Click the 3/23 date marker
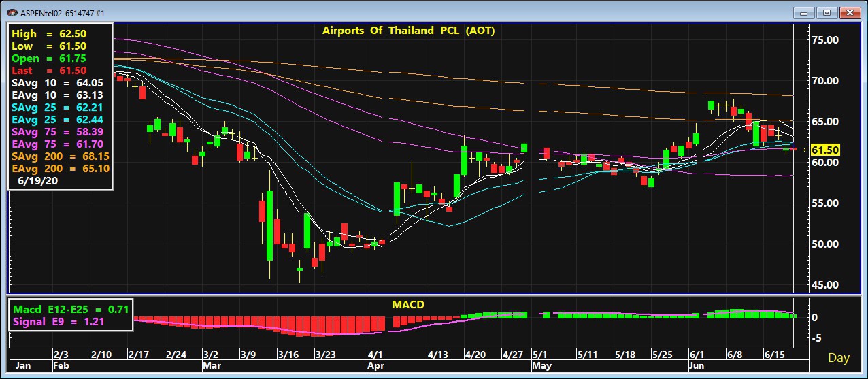This screenshot has width=868, height=379. (x=326, y=355)
